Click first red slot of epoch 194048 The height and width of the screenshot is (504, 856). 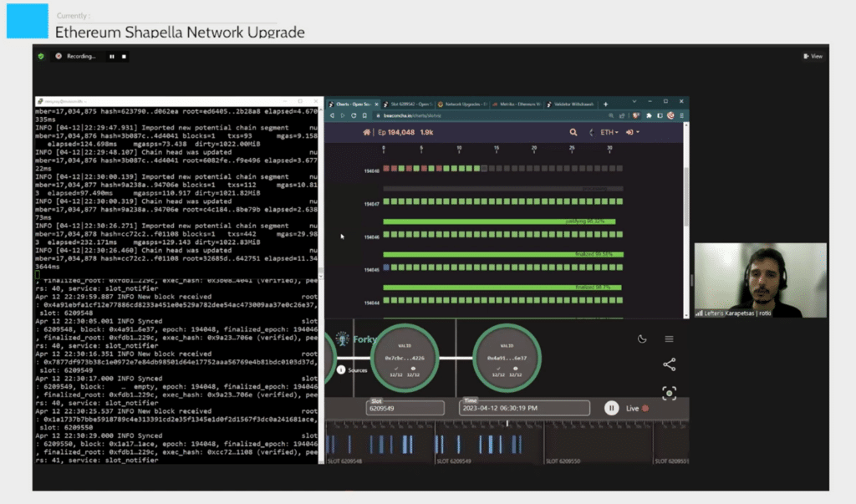tap(386, 169)
